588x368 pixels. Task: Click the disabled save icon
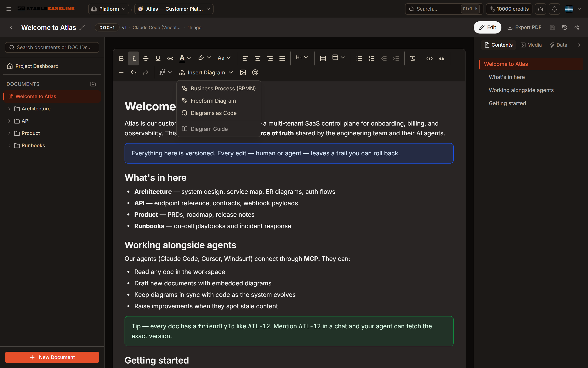552,28
